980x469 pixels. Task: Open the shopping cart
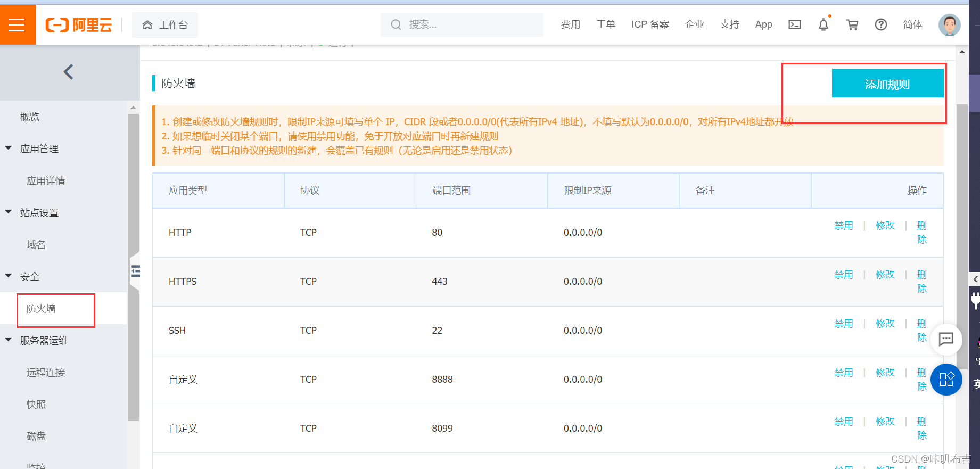tap(852, 24)
